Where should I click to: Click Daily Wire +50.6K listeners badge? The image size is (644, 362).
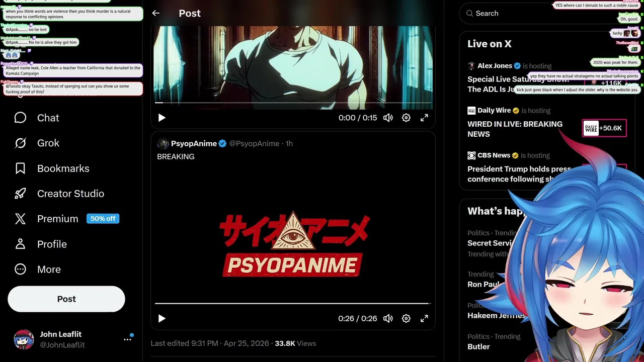[604, 128]
